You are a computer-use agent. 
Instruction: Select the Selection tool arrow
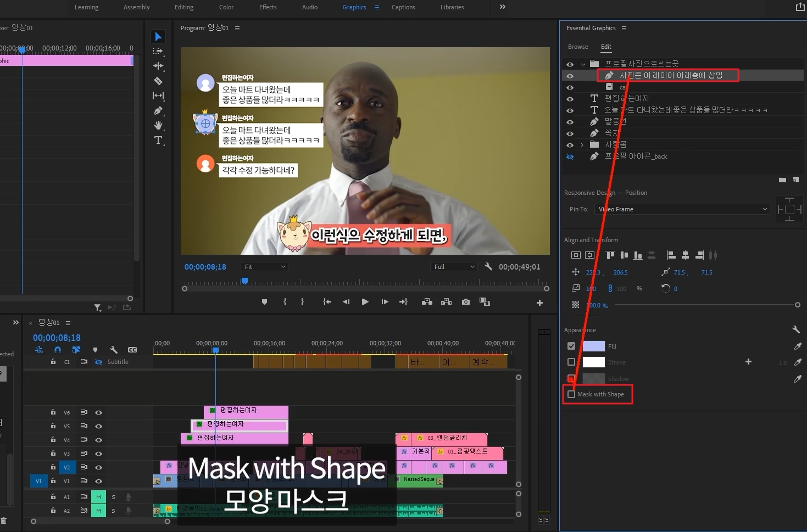(158, 36)
